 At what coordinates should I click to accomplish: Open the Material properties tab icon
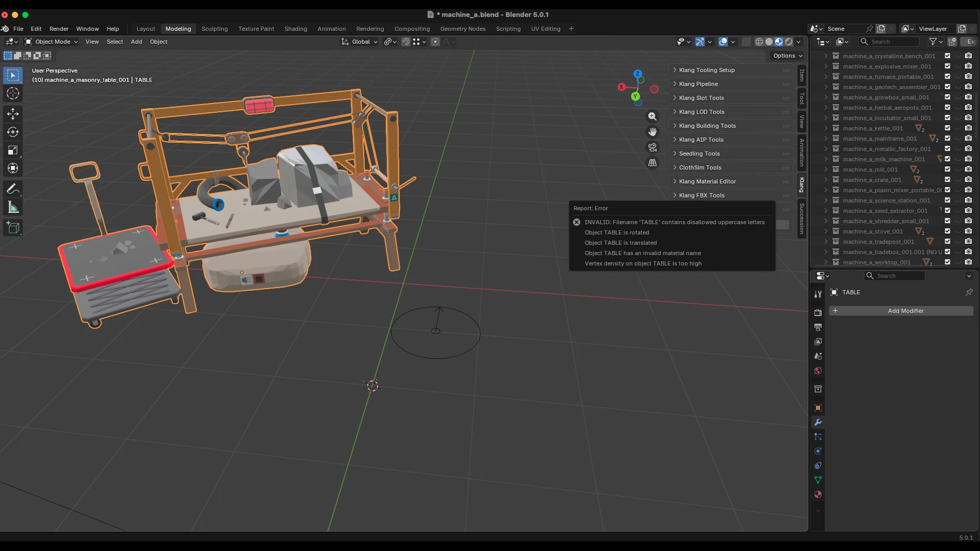[818, 494]
